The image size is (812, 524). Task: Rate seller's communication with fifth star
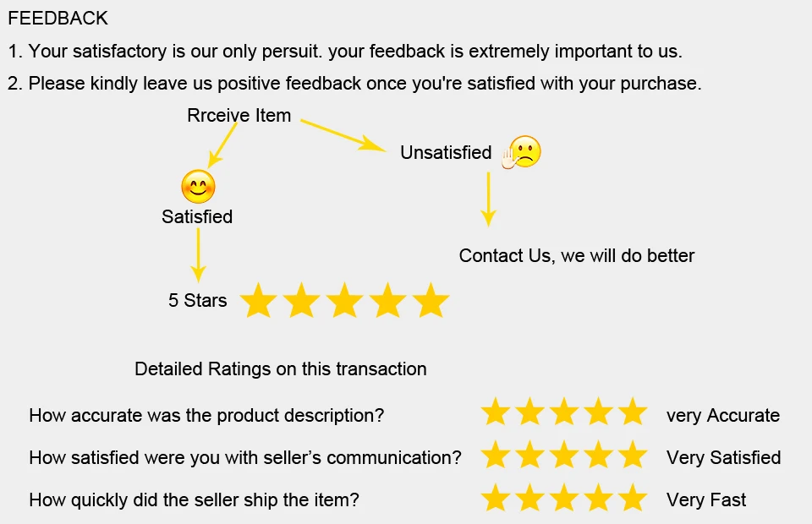[x=633, y=455]
